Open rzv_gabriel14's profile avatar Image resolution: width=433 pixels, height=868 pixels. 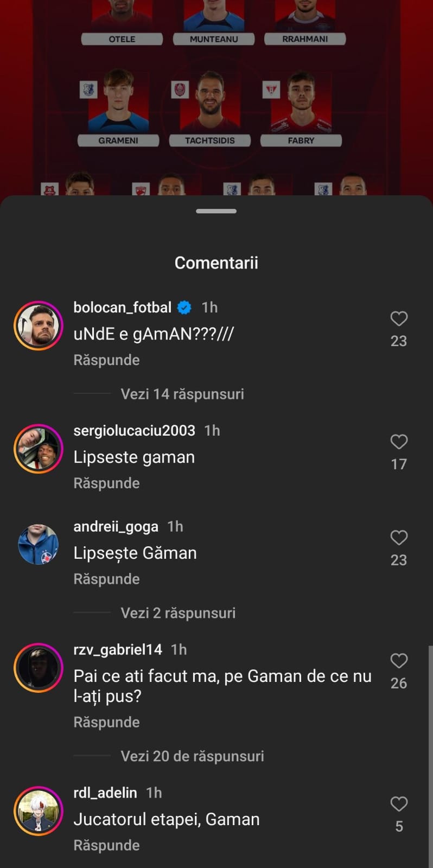39,668
